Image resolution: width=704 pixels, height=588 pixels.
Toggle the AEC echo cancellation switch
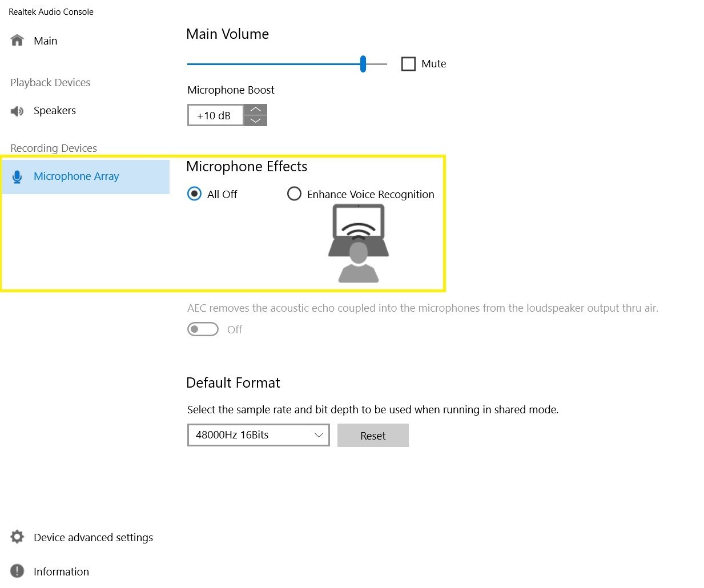(203, 329)
